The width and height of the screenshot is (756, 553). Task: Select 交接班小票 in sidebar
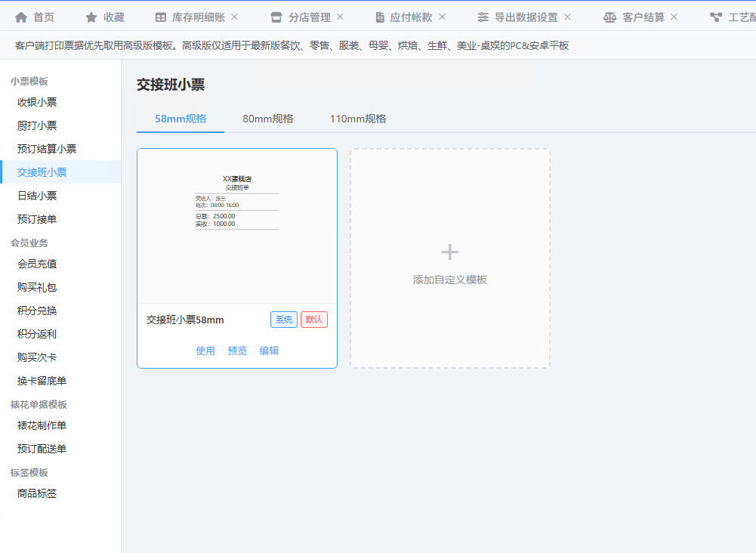click(60, 172)
